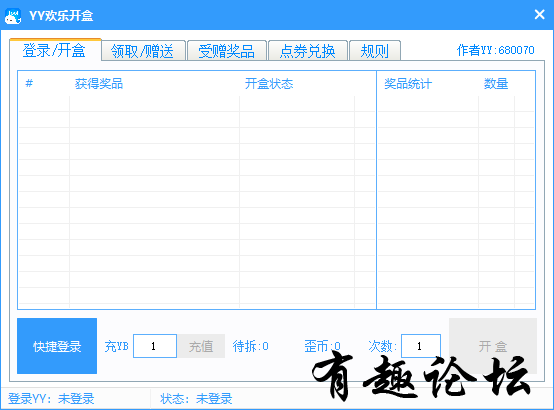Switch to the 登录/开盒 tab
This screenshot has height=410, width=554.
[54, 51]
